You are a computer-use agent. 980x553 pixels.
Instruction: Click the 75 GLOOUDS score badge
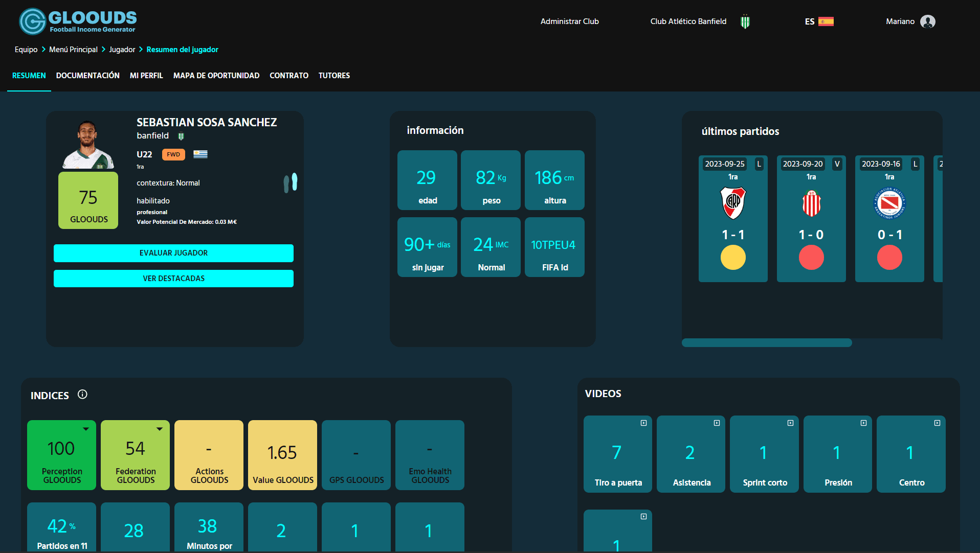[x=88, y=200]
